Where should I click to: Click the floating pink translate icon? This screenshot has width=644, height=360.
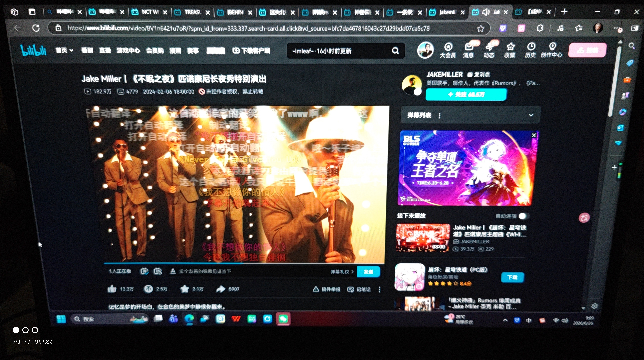tap(584, 218)
